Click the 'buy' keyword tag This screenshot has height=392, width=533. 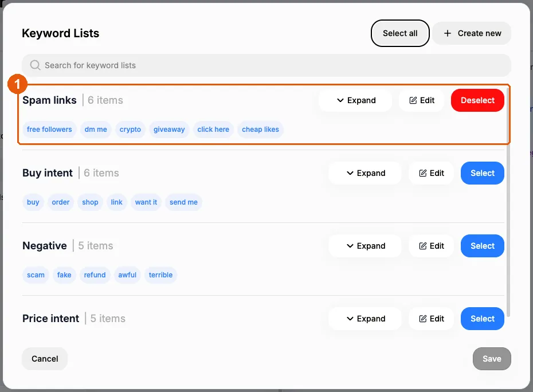pos(33,202)
